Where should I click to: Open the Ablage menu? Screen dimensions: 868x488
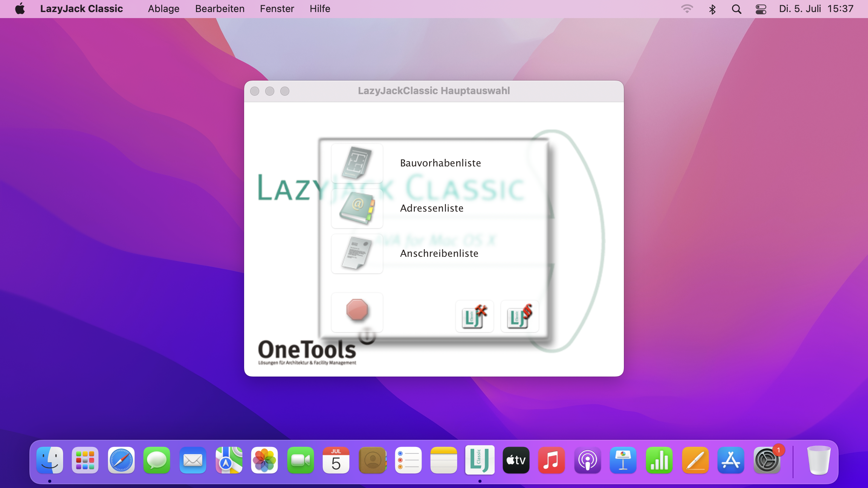click(164, 9)
